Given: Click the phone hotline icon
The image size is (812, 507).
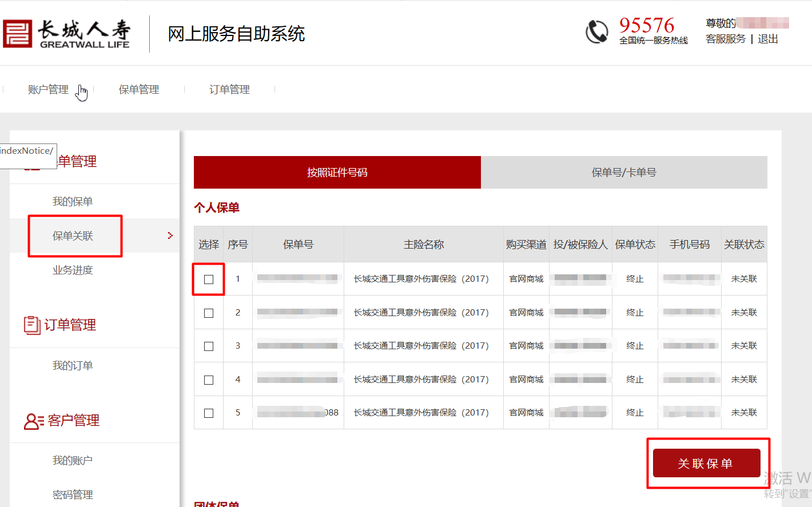Looking at the screenshot, I should 596,31.
